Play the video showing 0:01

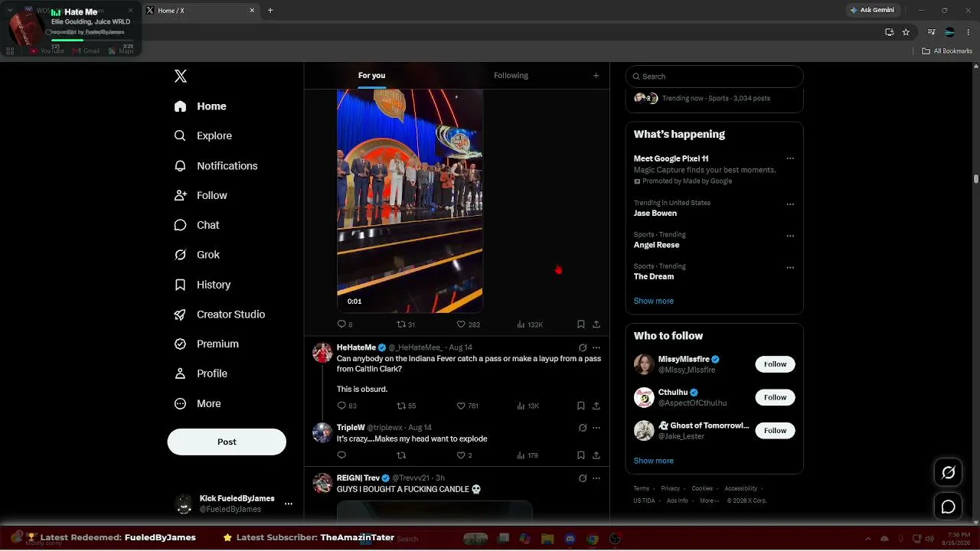pyautogui.click(x=410, y=201)
